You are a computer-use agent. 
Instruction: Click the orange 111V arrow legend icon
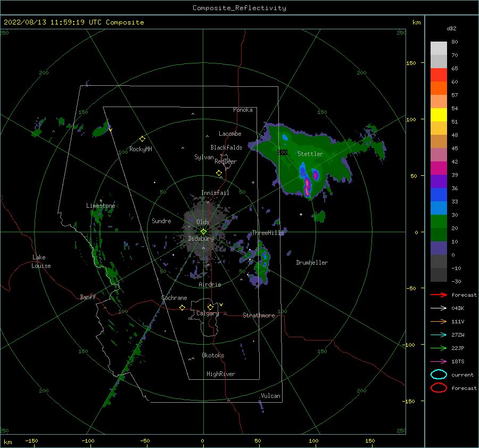tap(439, 321)
